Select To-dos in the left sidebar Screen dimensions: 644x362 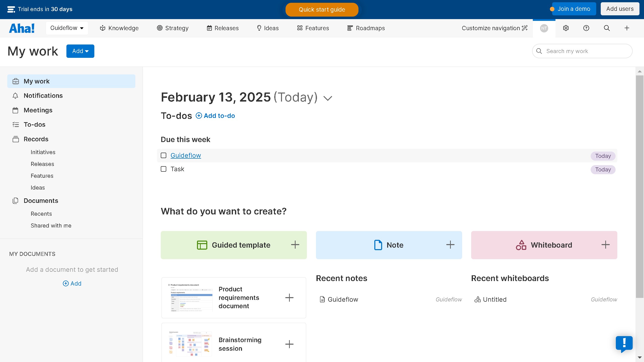34,124
